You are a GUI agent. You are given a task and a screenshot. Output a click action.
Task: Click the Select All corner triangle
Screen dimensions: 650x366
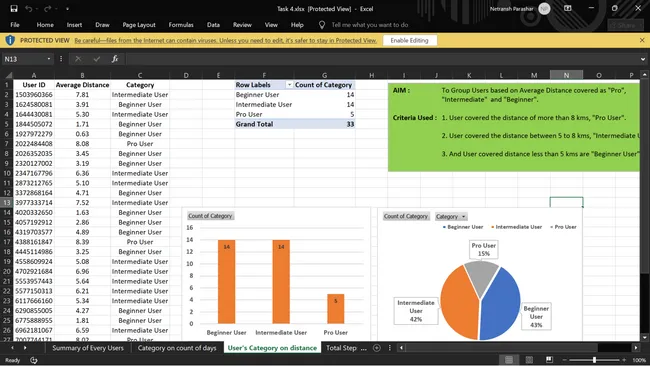tap(8, 75)
